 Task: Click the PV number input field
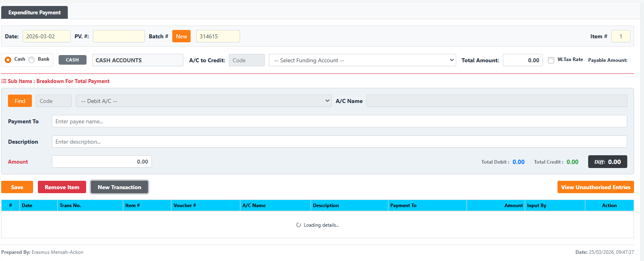118,36
